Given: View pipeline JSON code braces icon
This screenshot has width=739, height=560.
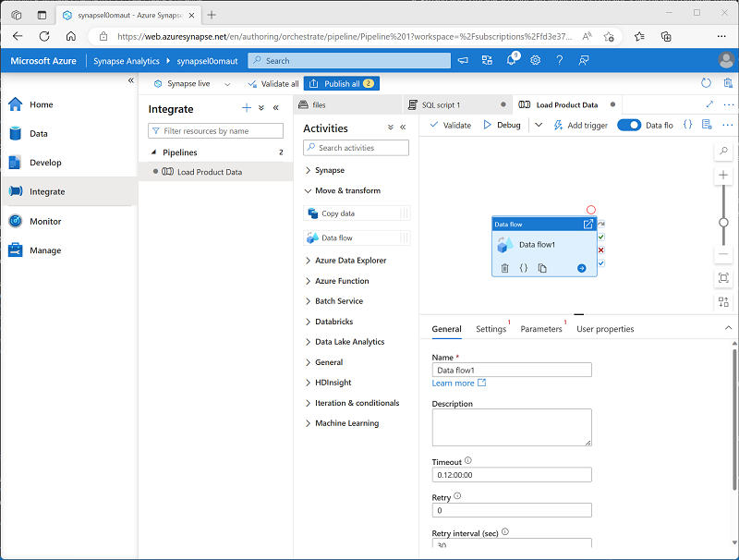Looking at the screenshot, I should [x=687, y=125].
